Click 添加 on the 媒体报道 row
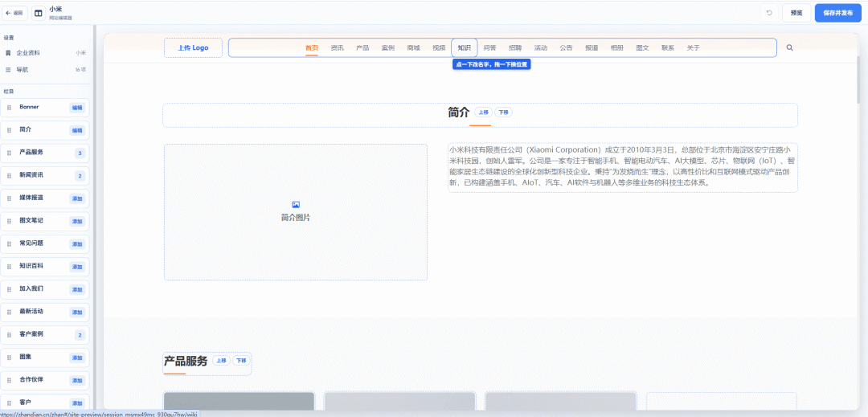Screen dimensions: 868x417 pyautogui.click(x=76, y=198)
